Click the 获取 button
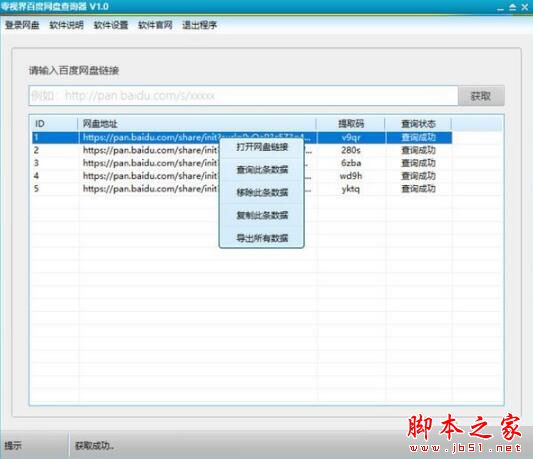Screen dimensions: 533x459 [481, 96]
